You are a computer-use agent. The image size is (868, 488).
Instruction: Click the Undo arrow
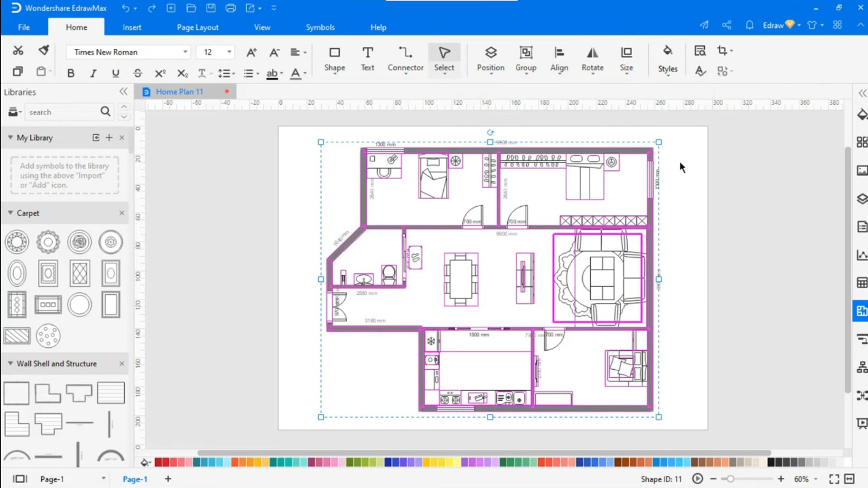point(125,8)
